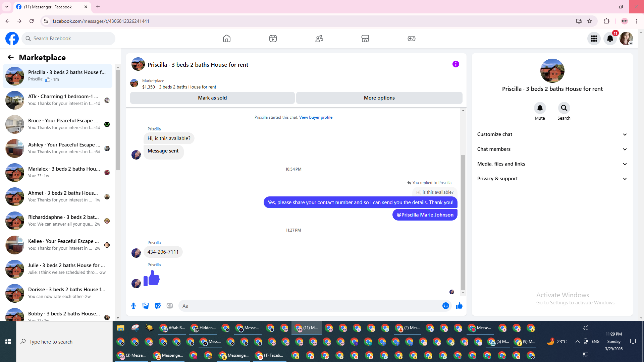Click the taskbar Type here to search box
The width and height of the screenshot is (644, 362).
tap(64, 342)
